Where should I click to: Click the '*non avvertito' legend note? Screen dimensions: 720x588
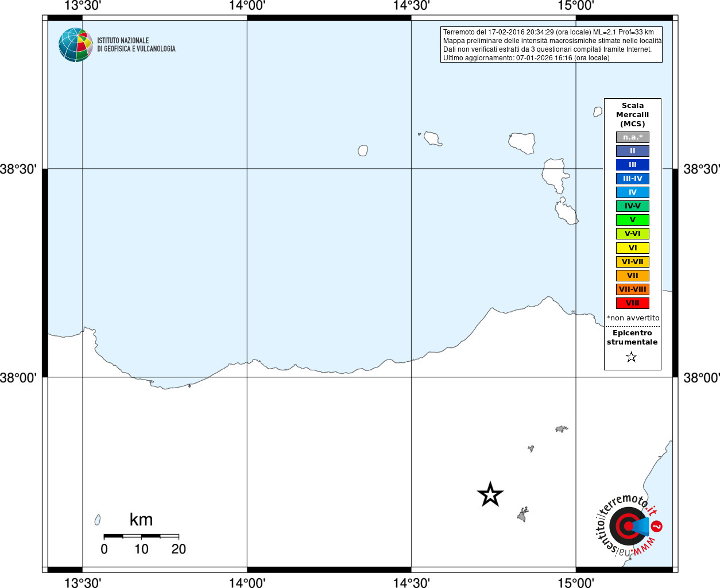pos(633,318)
